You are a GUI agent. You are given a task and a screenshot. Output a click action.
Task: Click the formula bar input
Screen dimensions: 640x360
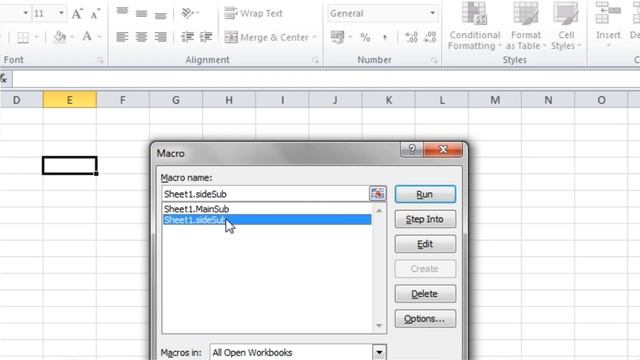pyautogui.click(x=326, y=79)
